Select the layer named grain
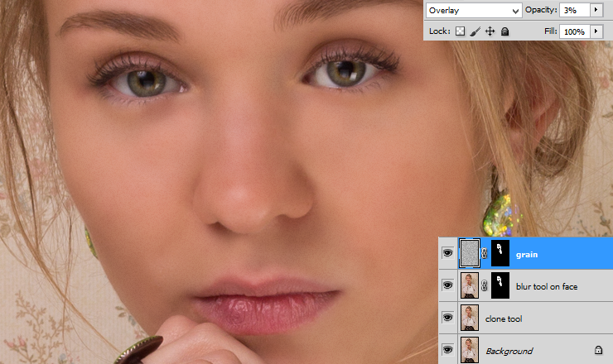The image size is (613, 364). click(526, 253)
